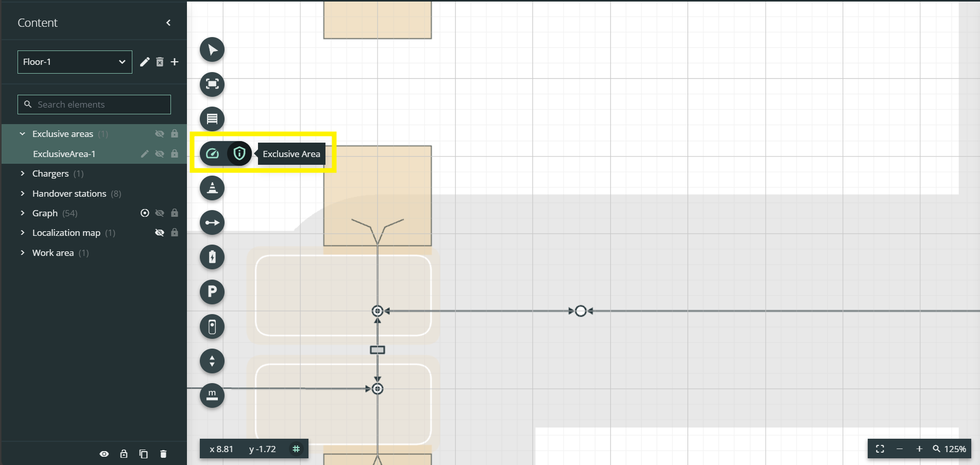Select the Handover stations entry

point(69,194)
